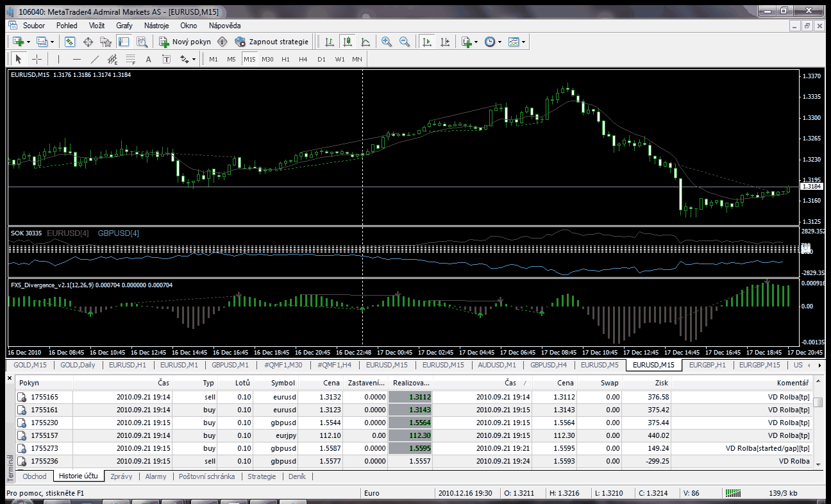Expand the Indicators dropdown arrow

click(x=476, y=42)
